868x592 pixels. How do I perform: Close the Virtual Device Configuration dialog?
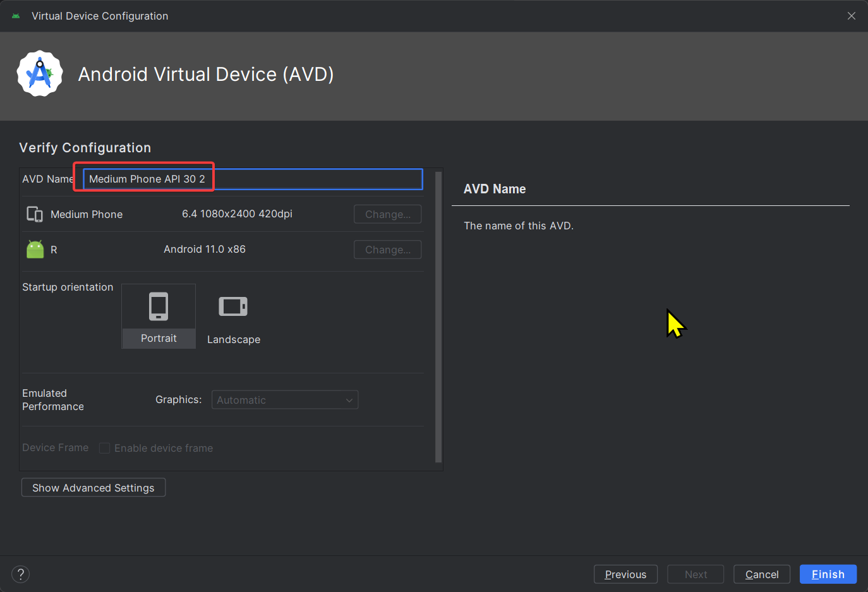852,16
